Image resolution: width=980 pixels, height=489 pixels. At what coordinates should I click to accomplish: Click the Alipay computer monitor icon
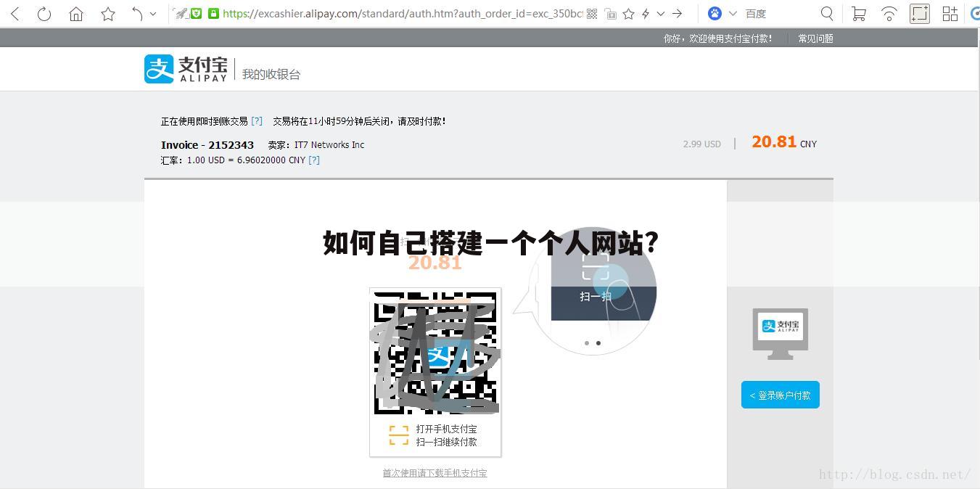click(781, 334)
